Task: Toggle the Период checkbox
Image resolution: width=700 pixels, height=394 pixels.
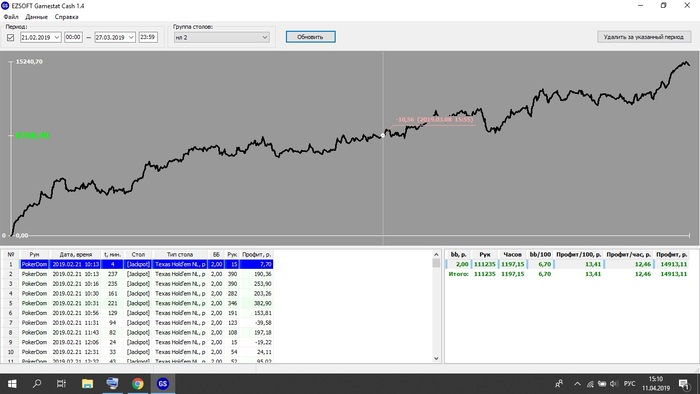Action: (x=11, y=37)
